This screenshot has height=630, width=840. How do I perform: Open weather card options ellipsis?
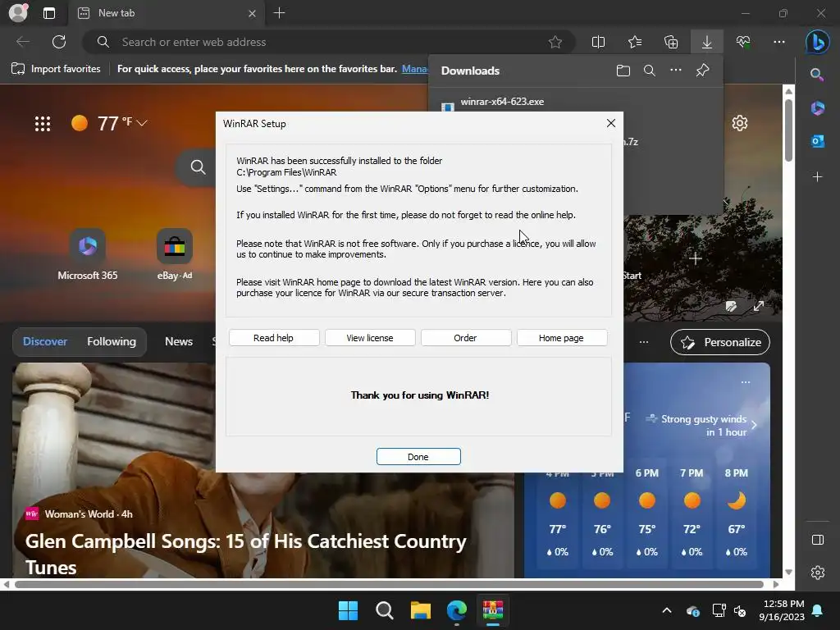pyautogui.click(x=745, y=382)
